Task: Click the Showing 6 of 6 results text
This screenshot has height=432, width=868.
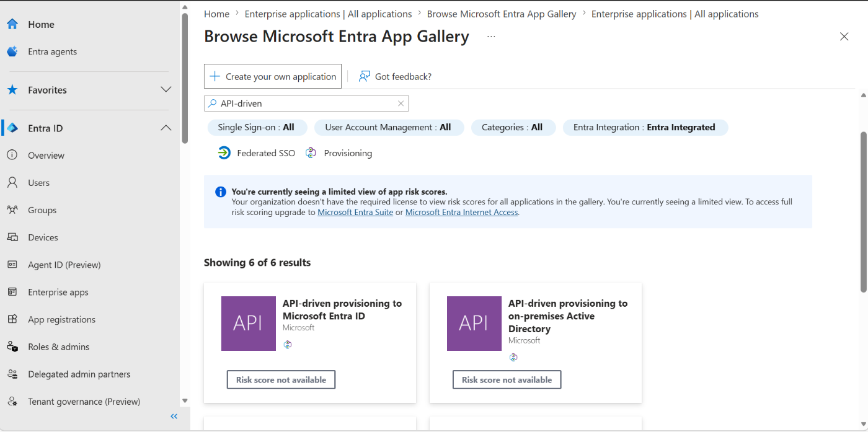Action: click(x=257, y=262)
